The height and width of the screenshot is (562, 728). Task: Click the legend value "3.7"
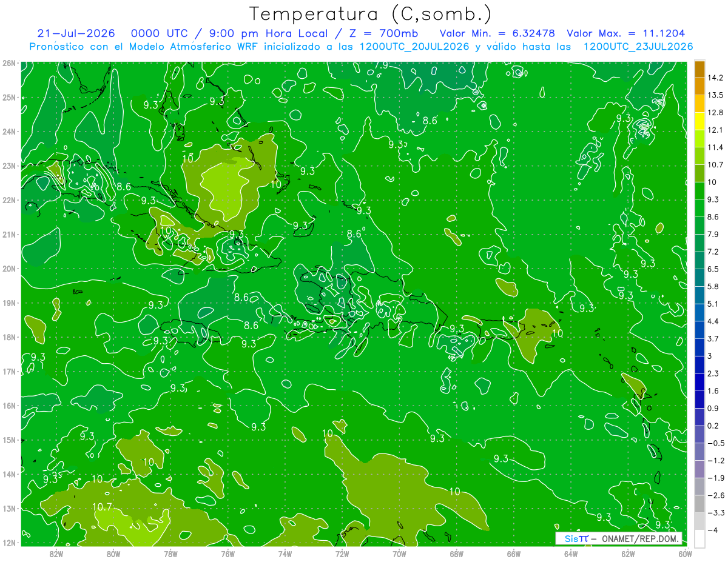(x=713, y=338)
